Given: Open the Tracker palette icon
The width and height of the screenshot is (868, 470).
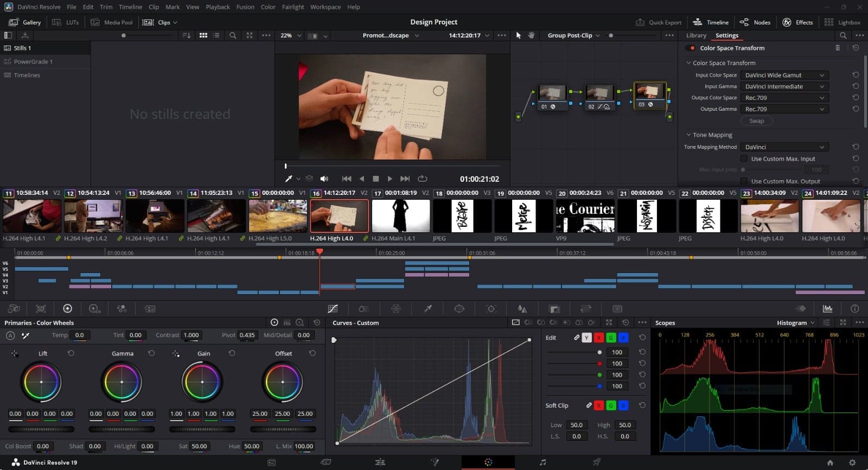Looking at the screenshot, I should (491, 309).
